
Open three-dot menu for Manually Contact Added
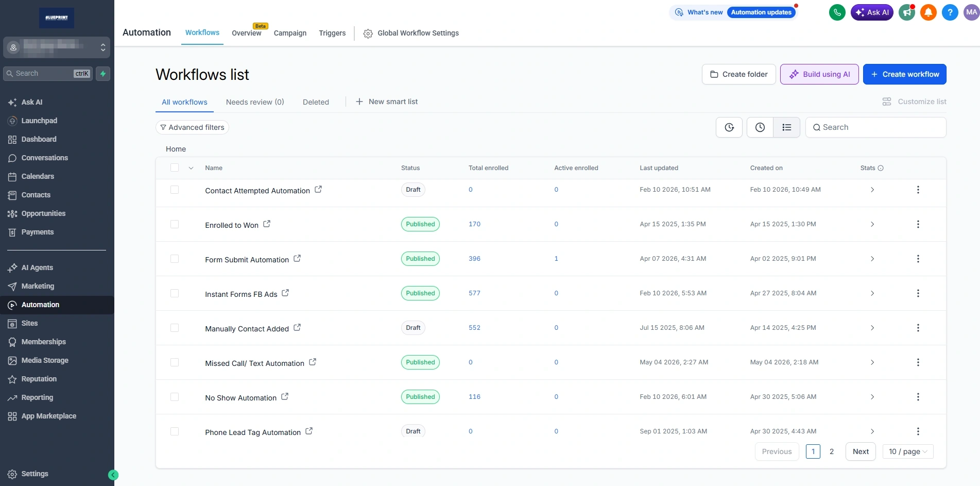pos(918,328)
